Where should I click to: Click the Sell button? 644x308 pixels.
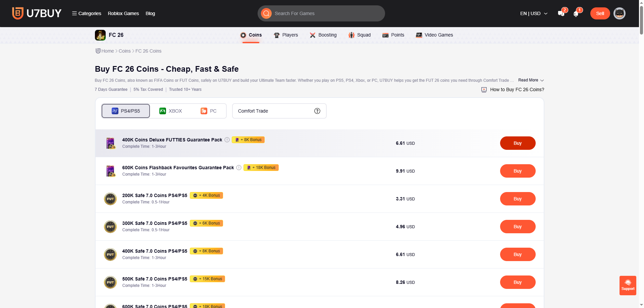(x=600, y=13)
